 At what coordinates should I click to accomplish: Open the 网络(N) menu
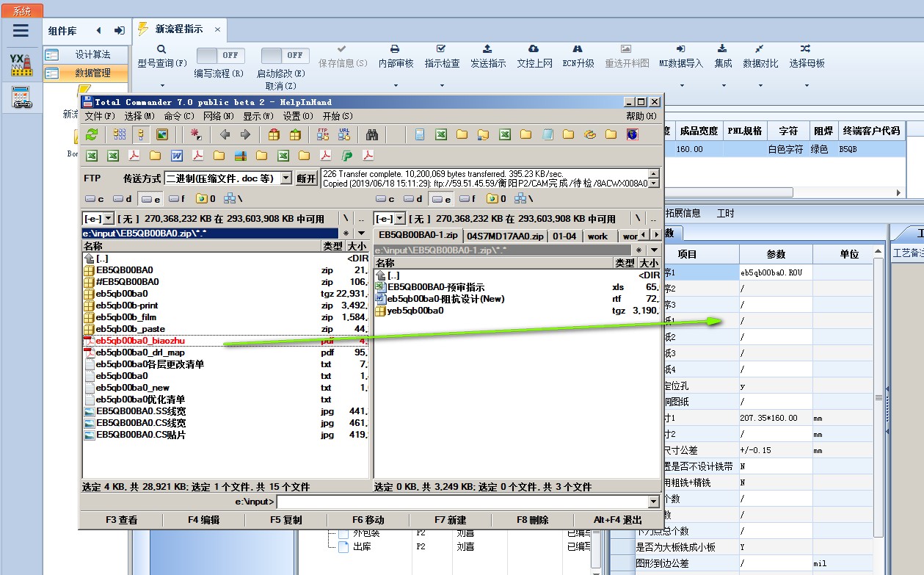219,116
